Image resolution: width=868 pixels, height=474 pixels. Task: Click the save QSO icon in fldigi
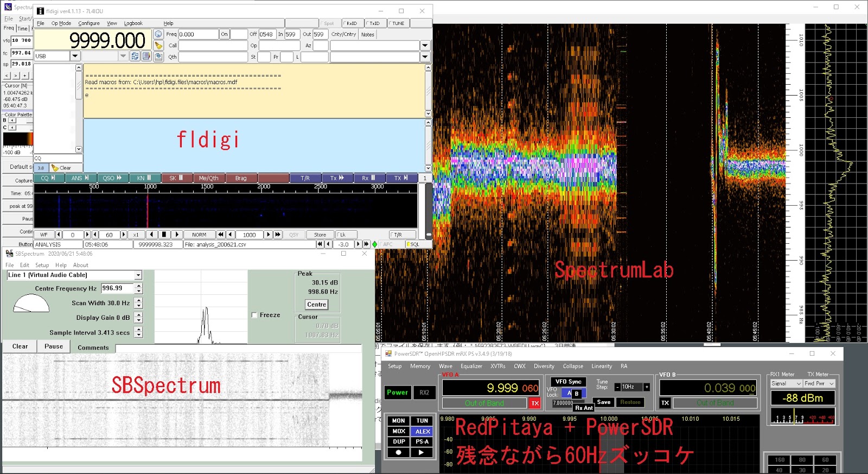[158, 56]
